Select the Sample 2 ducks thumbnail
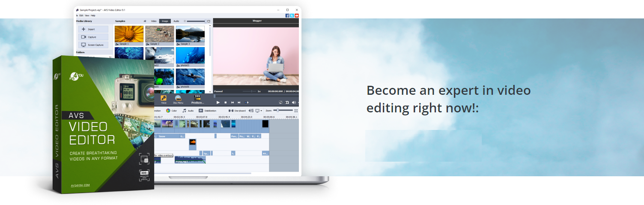Viewport: 644px width, 205px height. (x=160, y=36)
